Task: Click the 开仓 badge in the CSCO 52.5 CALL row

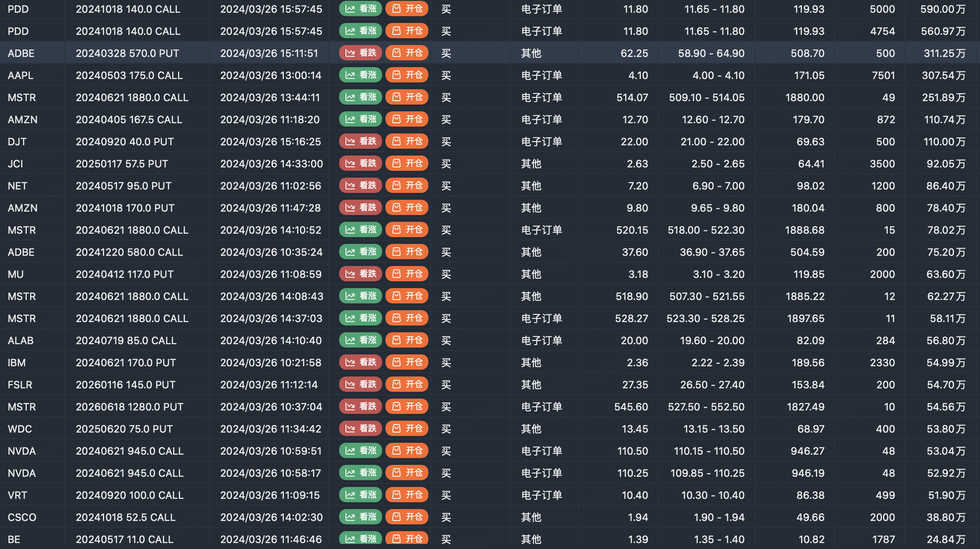Action: coord(407,517)
